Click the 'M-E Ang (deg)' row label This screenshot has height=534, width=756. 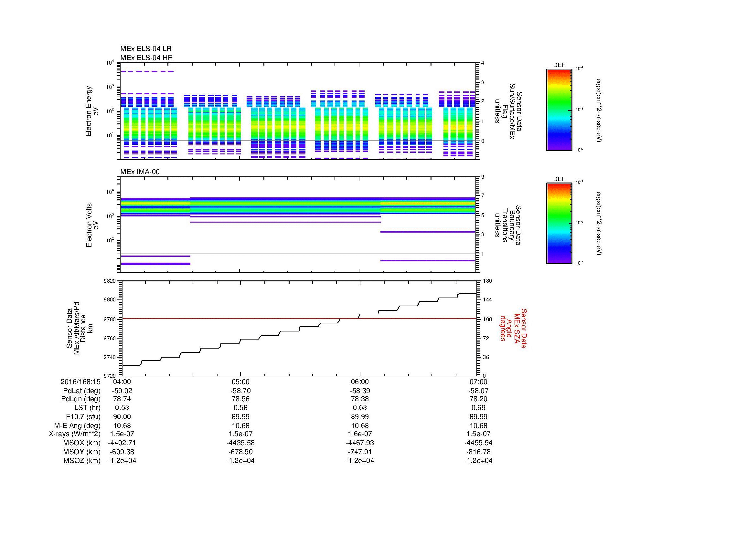tap(77, 425)
